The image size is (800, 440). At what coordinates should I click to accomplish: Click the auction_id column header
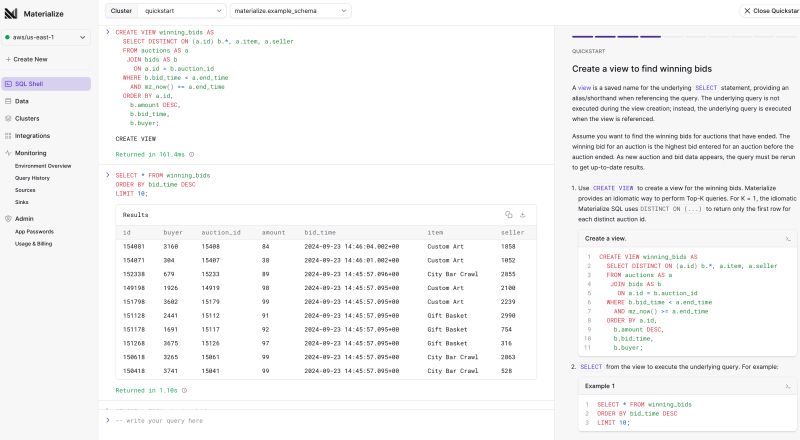coord(220,232)
